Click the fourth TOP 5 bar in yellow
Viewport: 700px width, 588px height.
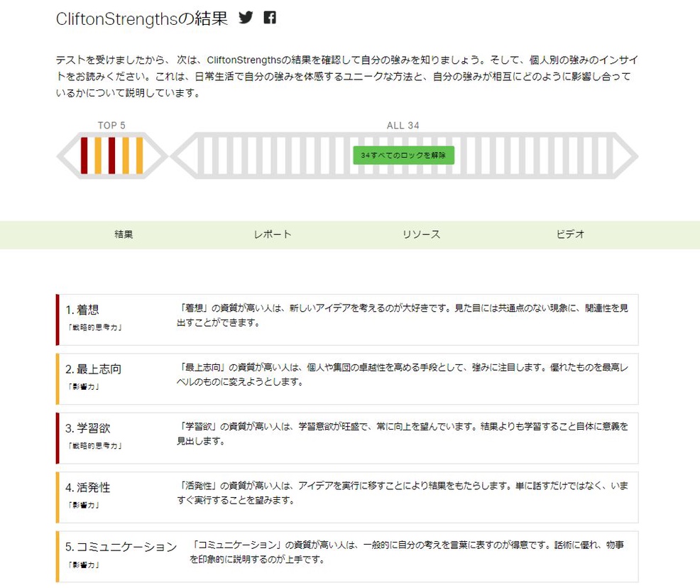coord(126,156)
